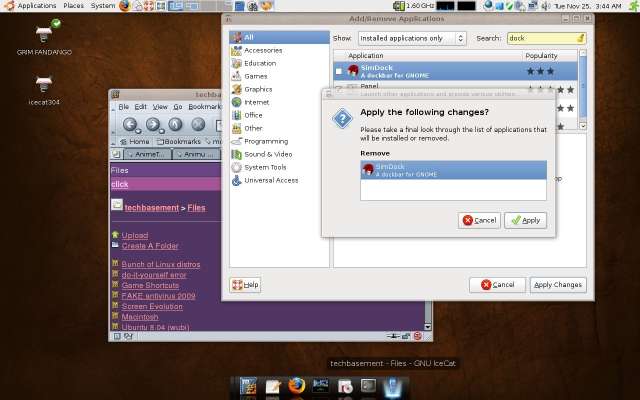Open the Show filter dropdown
Screen dimensions: 640x400
(x=412, y=38)
